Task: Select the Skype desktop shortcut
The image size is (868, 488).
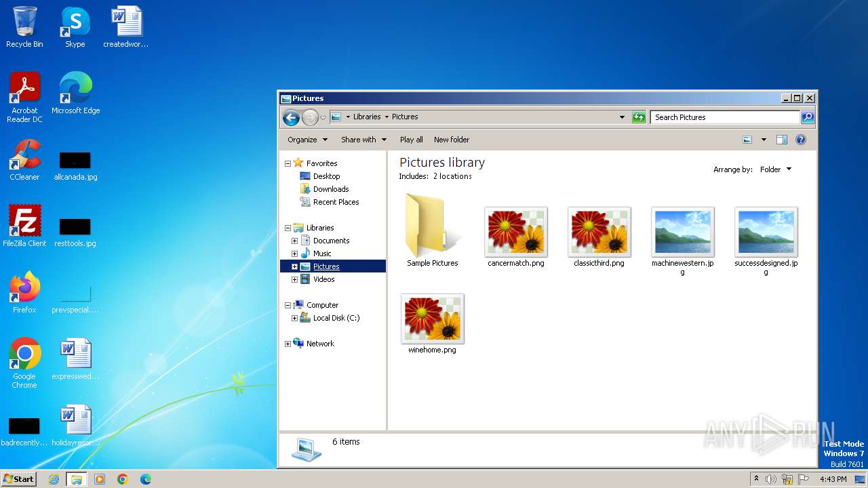Action: click(x=75, y=27)
